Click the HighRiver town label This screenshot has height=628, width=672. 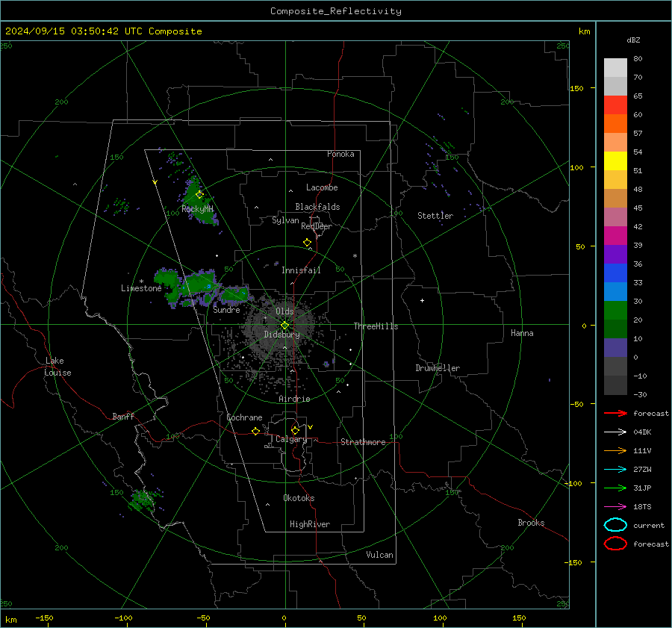click(x=309, y=524)
